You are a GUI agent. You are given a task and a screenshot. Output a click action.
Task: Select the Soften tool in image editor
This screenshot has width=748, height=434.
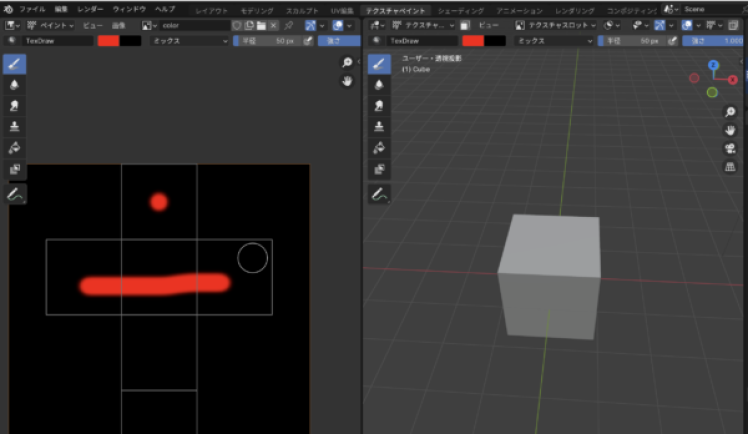[x=15, y=85]
